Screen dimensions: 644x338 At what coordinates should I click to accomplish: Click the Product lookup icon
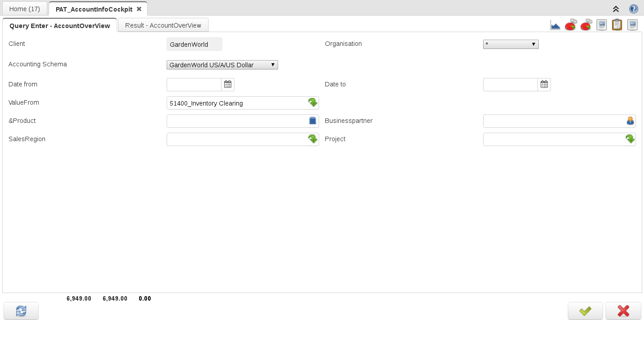coord(313,121)
